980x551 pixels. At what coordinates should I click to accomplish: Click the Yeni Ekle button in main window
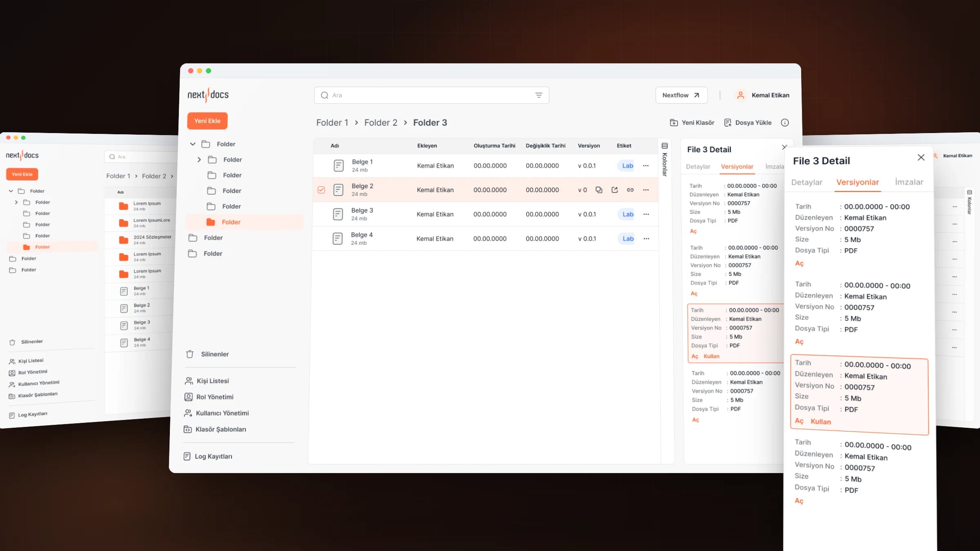(x=207, y=121)
